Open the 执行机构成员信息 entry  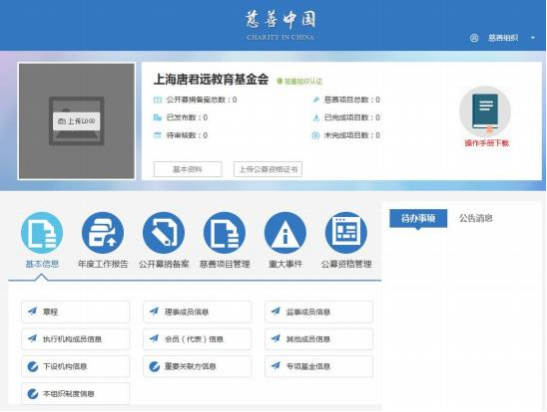(76, 339)
